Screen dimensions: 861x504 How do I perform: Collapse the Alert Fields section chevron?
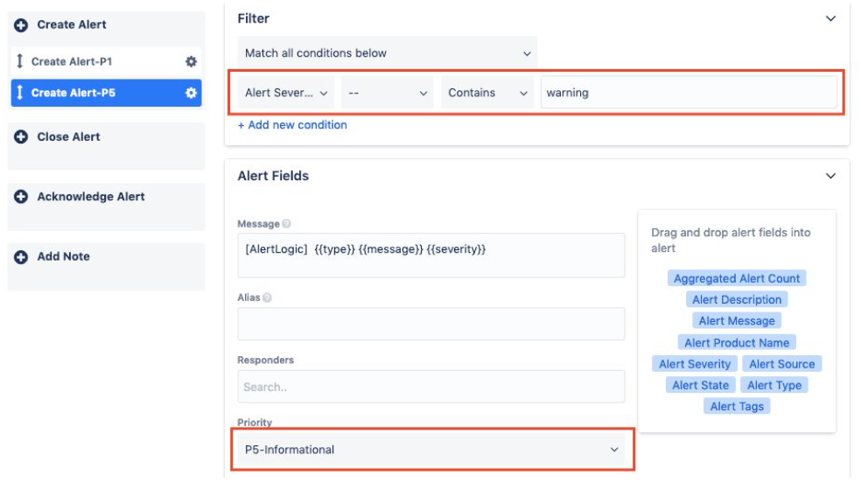click(830, 176)
